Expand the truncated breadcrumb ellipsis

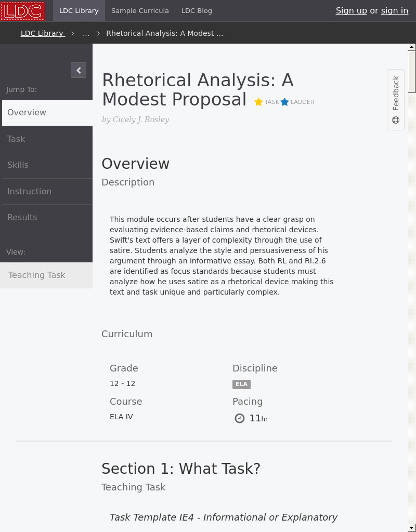86,33
